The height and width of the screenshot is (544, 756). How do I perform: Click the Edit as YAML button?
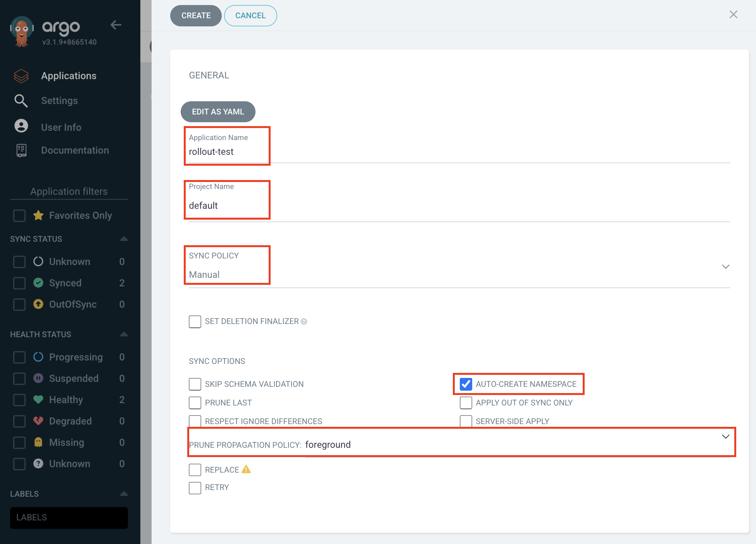tap(218, 112)
